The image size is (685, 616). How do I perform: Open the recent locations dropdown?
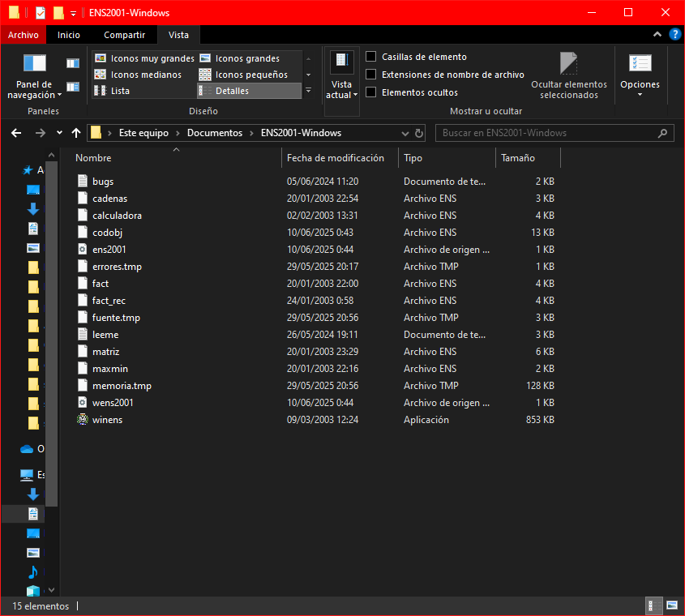point(59,133)
